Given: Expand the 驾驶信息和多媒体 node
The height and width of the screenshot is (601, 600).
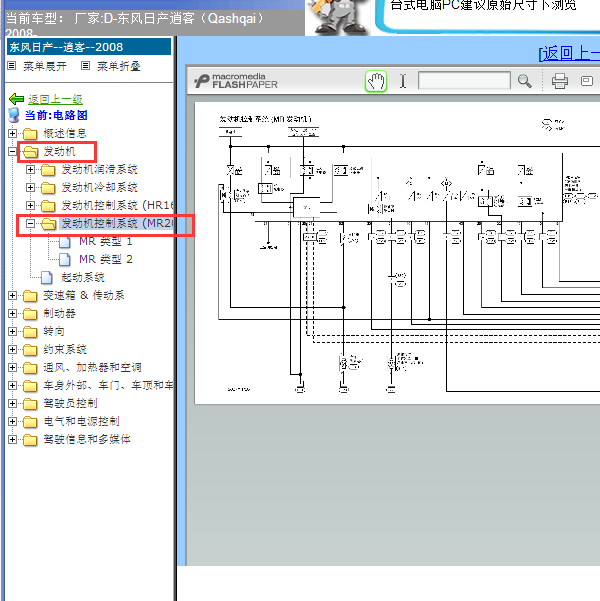Looking at the screenshot, I should [x=12, y=439].
